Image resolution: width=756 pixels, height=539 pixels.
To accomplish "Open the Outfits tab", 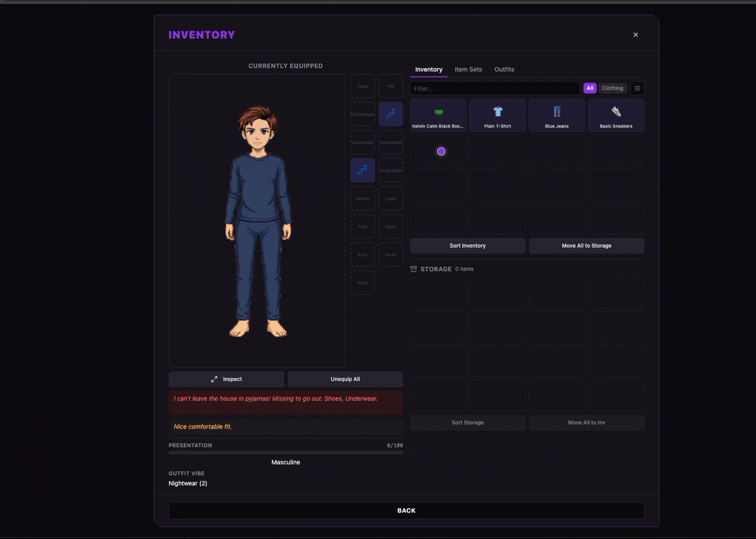I will click(504, 69).
